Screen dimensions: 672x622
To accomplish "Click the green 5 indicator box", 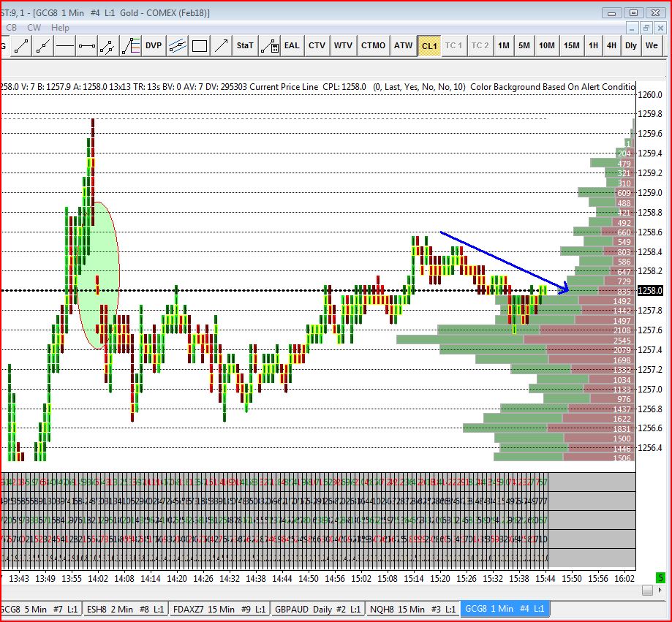I will 660,578.
